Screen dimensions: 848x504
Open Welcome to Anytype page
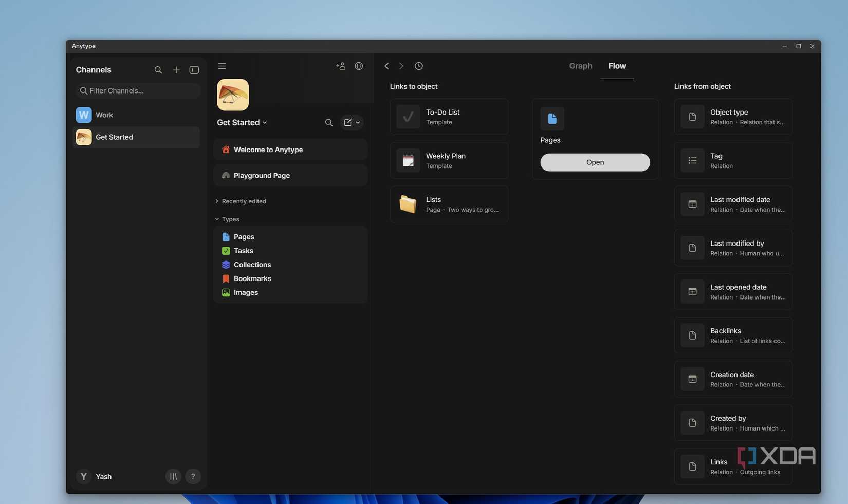(290, 150)
